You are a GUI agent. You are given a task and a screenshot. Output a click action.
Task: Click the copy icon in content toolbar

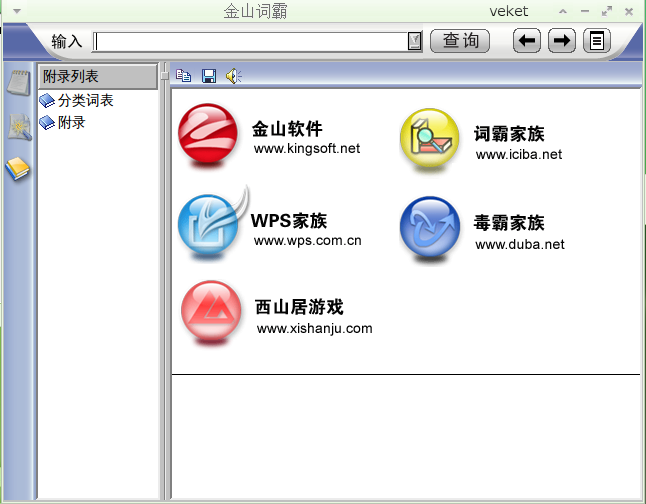[183, 76]
